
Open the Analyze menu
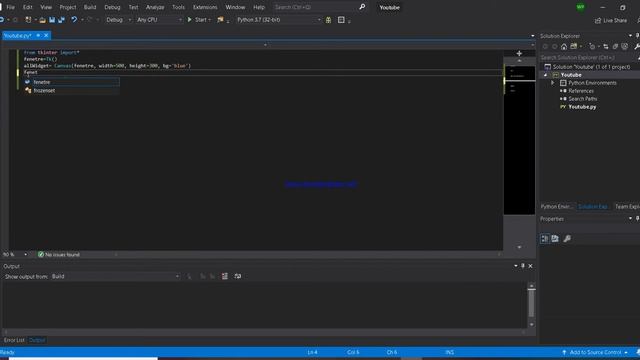click(155, 7)
